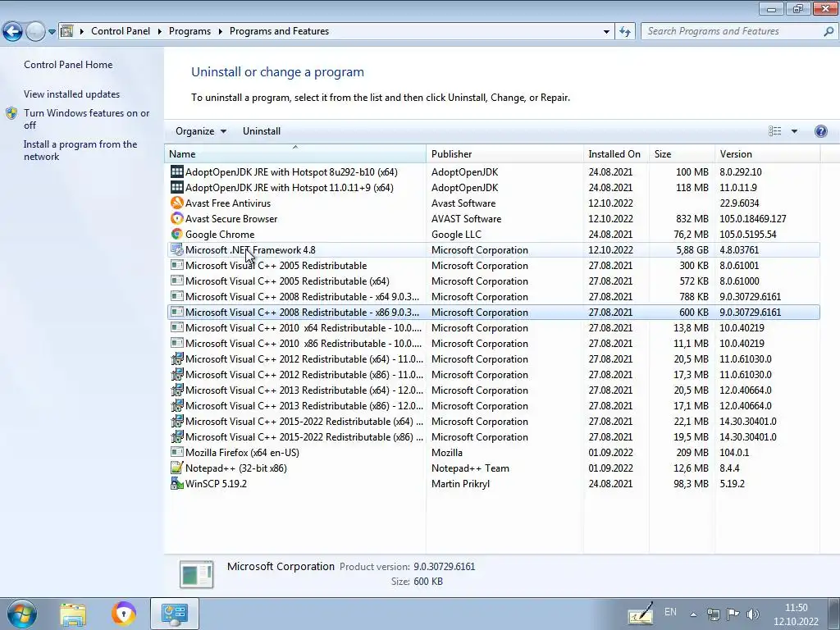Screen dimensions: 840x630
Task: Click Notepad++ Team publisher cell
Action: click(470, 468)
